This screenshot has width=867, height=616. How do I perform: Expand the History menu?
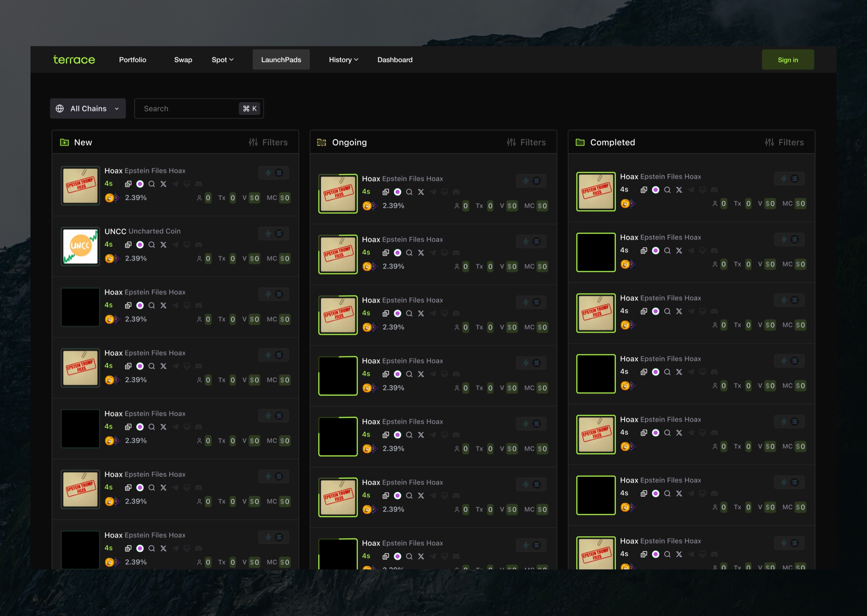[344, 60]
